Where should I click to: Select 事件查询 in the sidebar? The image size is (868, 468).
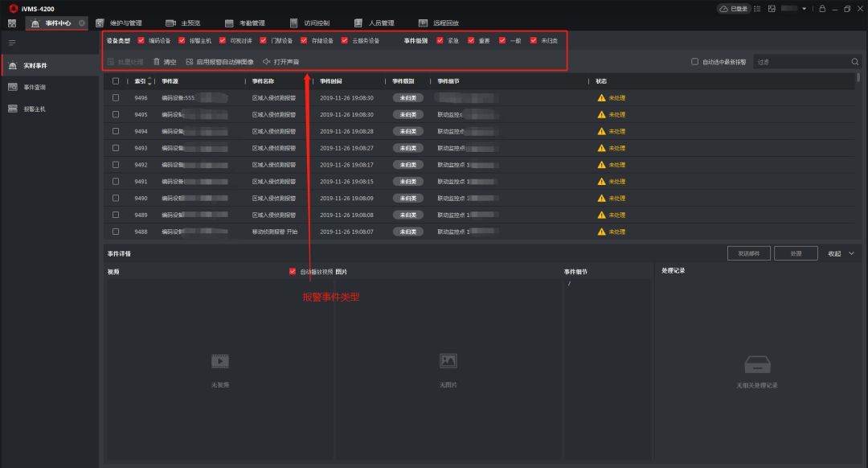click(50, 87)
